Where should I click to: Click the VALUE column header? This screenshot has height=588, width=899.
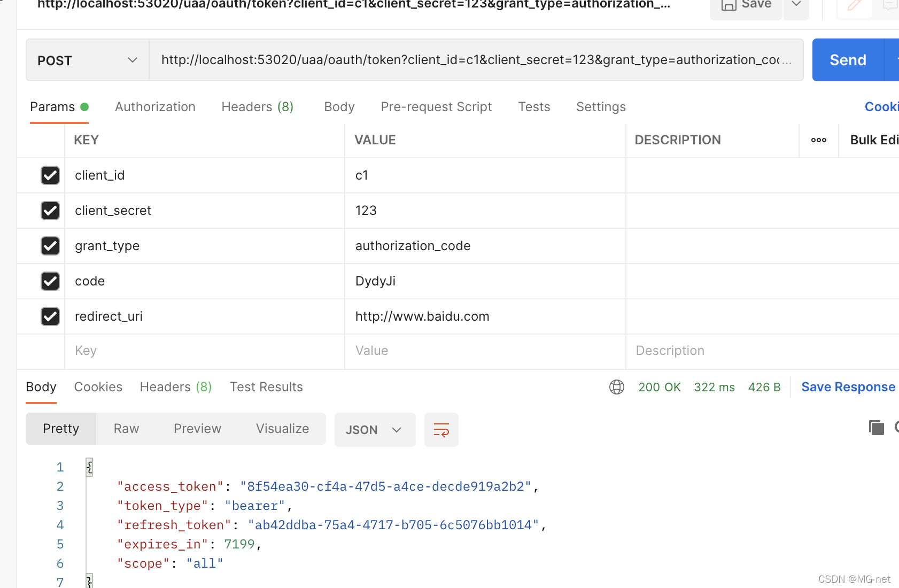[375, 140]
